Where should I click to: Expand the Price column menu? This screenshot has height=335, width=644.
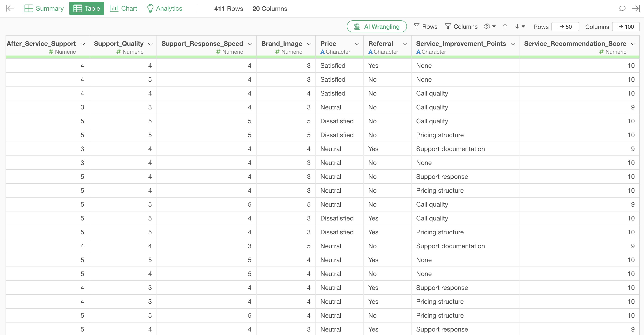click(357, 44)
